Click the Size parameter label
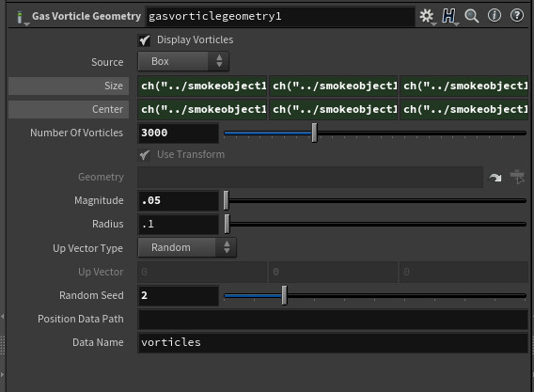Viewport: 534px width, 392px height. (x=69, y=86)
